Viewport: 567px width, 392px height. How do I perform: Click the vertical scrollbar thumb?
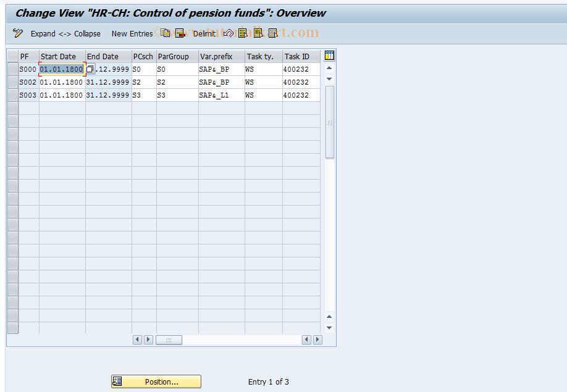(329, 122)
